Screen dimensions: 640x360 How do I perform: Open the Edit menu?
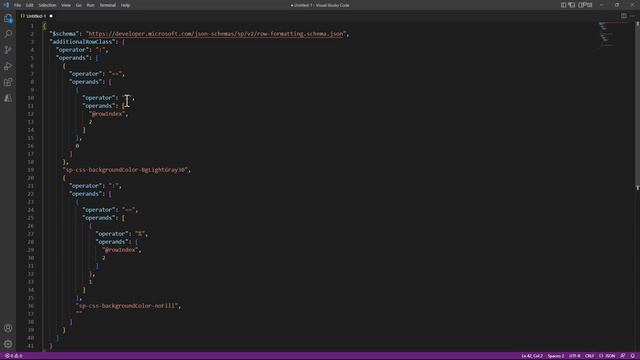coord(29,5)
